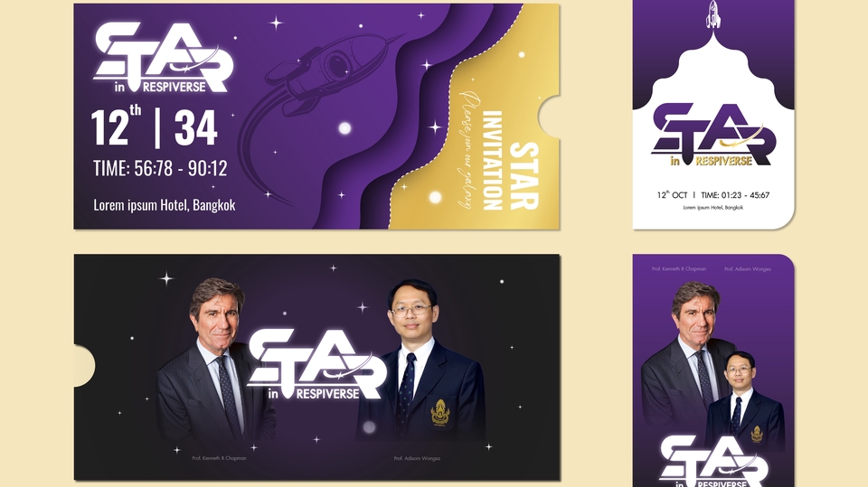This screenshot has height=487, width=868.
Task: Click the gold emblem on navy blazer pocket
Action: pyautogui.click(x=440, y=412)
